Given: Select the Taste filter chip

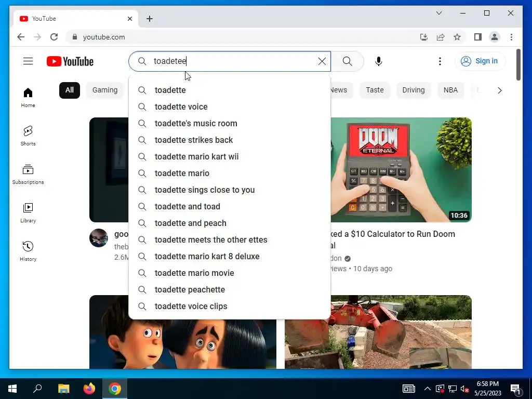Looking at the screenshot, I should point(375,90).
